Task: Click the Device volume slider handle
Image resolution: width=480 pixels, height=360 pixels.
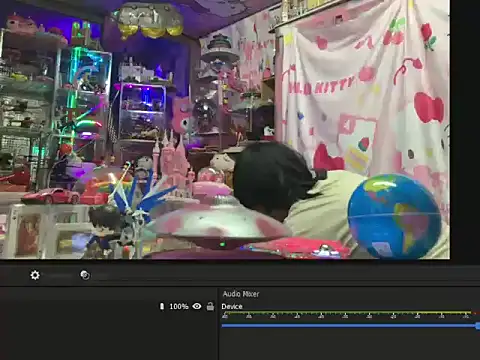Action: pos(478,326)
